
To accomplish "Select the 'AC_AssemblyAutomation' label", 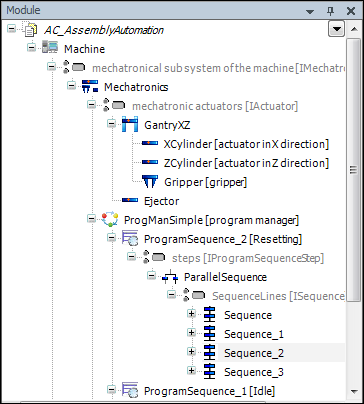I will pos(104,30).
